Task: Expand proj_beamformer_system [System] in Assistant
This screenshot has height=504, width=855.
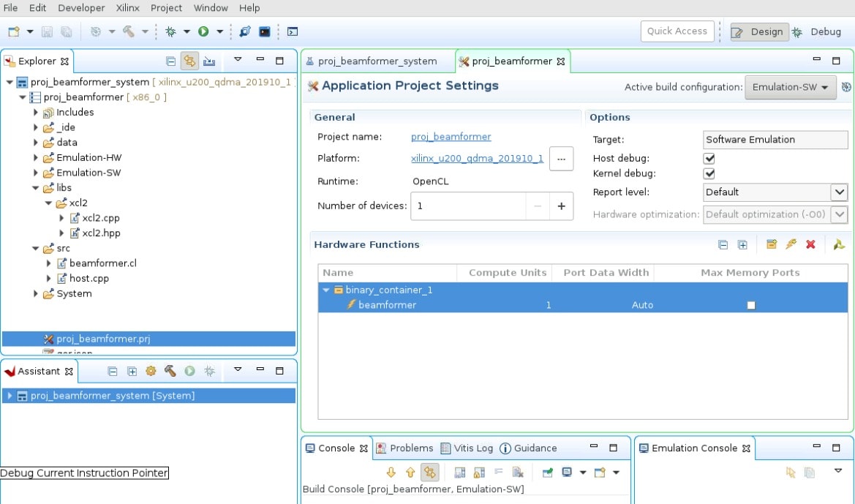Action: pos(10,396)
